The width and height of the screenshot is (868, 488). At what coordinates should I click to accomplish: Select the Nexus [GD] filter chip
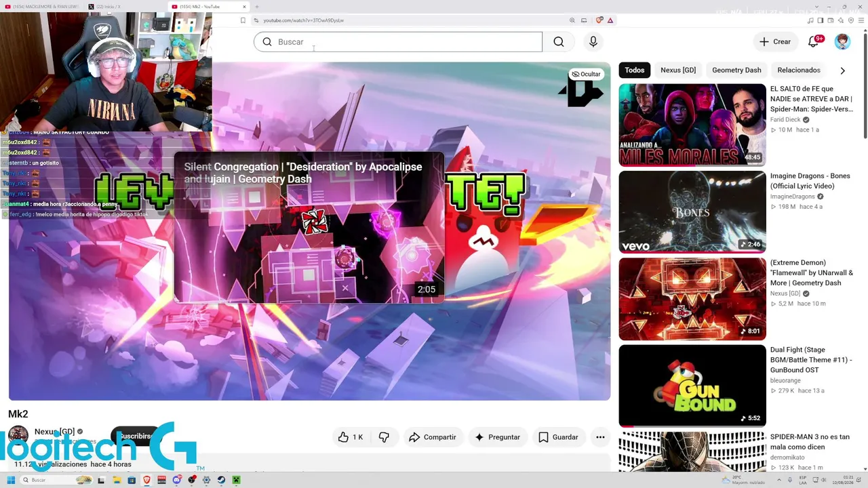(x=678, y=70)
